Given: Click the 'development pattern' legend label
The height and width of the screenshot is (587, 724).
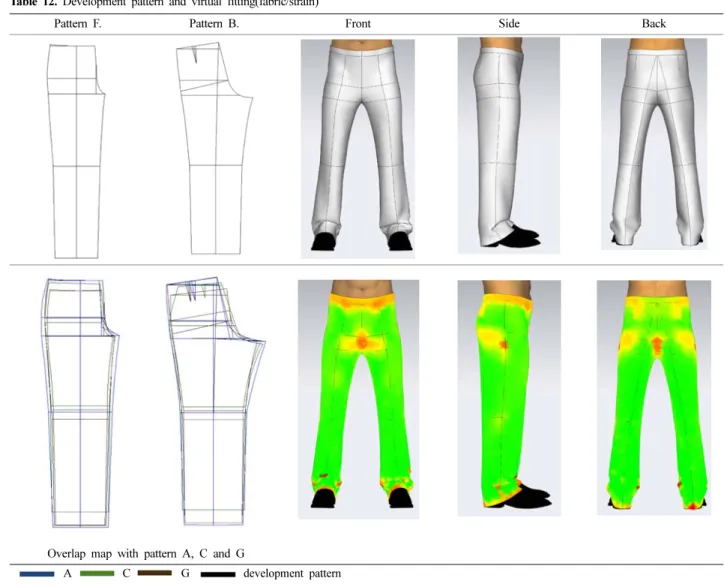Looking at the screenshot, I should [292, 574].
